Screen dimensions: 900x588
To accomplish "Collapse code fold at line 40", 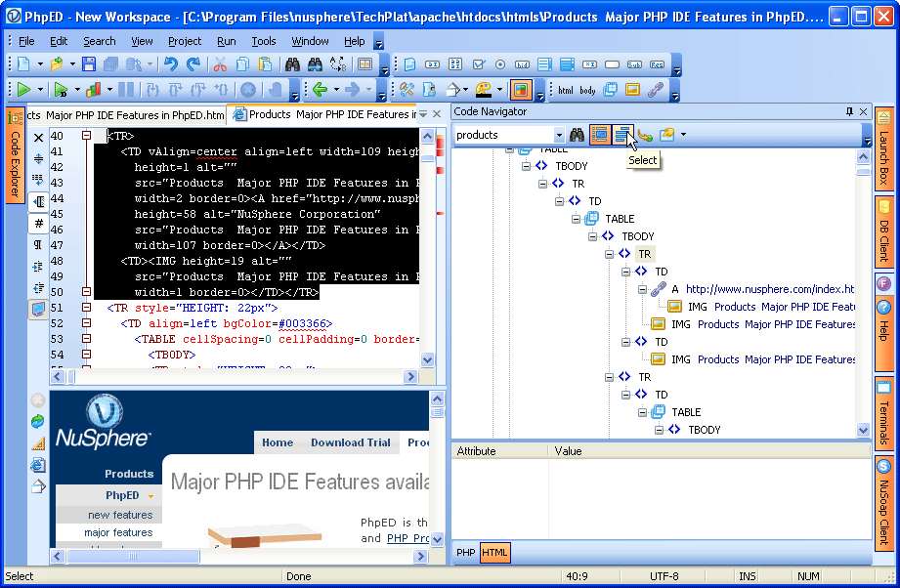I will point(86,136).
